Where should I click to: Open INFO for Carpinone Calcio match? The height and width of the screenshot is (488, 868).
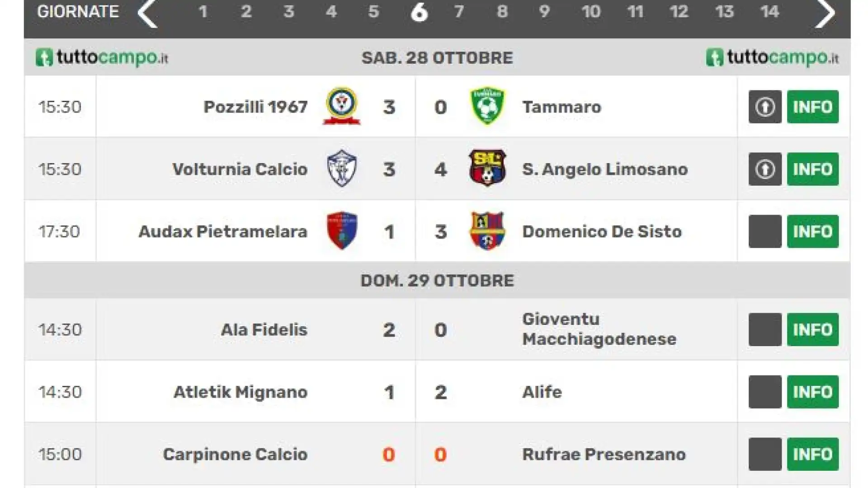[x=813, y=454]
